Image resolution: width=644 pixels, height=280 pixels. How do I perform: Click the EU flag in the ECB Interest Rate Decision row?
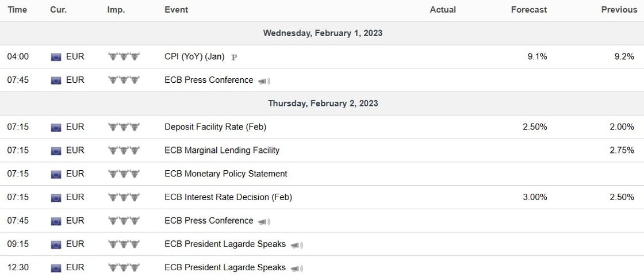(x=56, y=198)
